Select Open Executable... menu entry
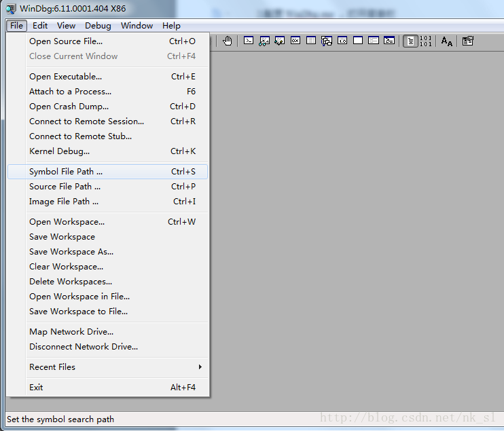The height and width of the screenshot is (431, 504). click(x=108, y=77)
